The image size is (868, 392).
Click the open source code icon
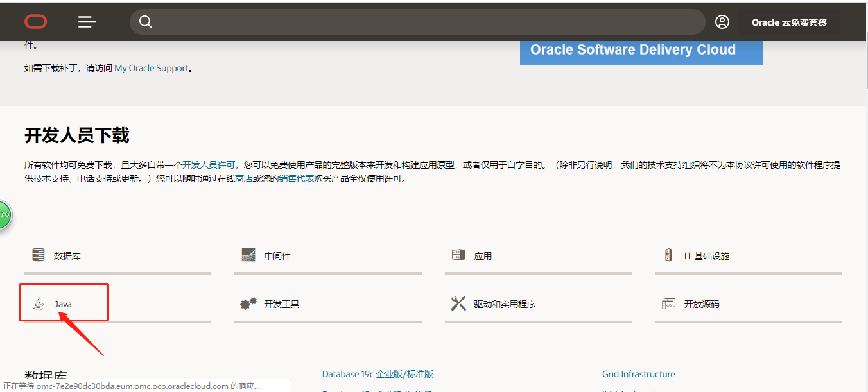point(668,303)
